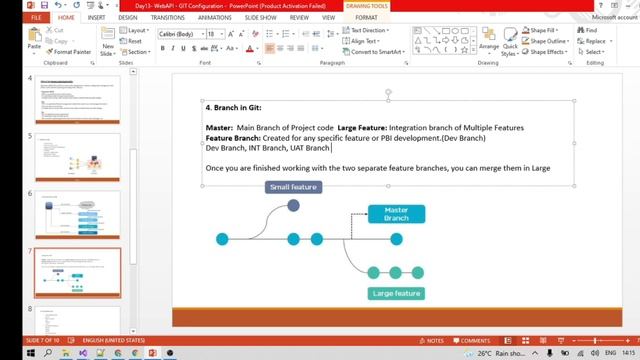Select the Format Painter tool
This screenshot has height=360, width=640.
(x=68, y=52)
